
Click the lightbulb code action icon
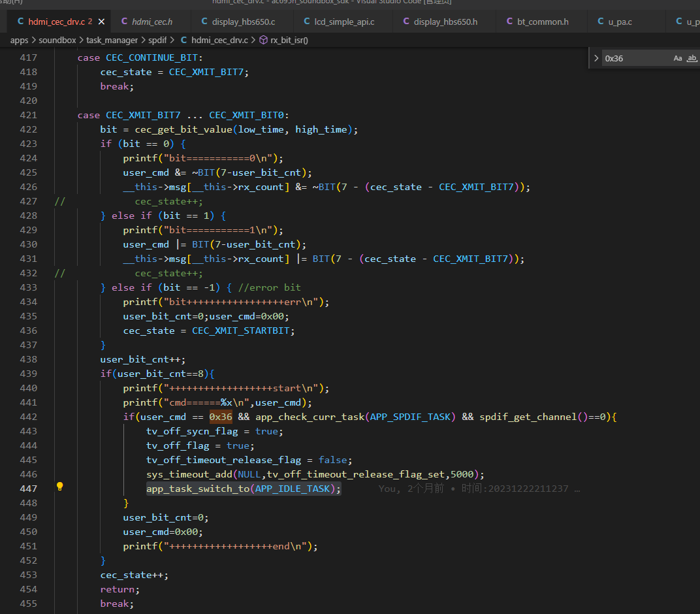pos(60,487)
